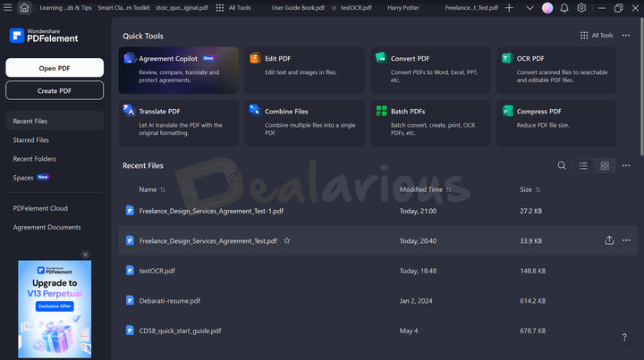Sort files by Modified Time
This screenshot has height=360, width=644.
point(425,189)
